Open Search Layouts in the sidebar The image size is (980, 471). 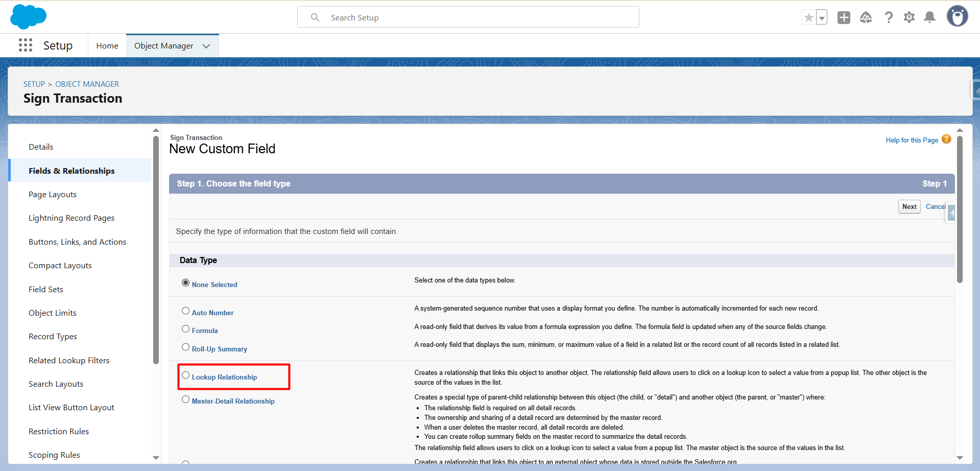(56, 384)
